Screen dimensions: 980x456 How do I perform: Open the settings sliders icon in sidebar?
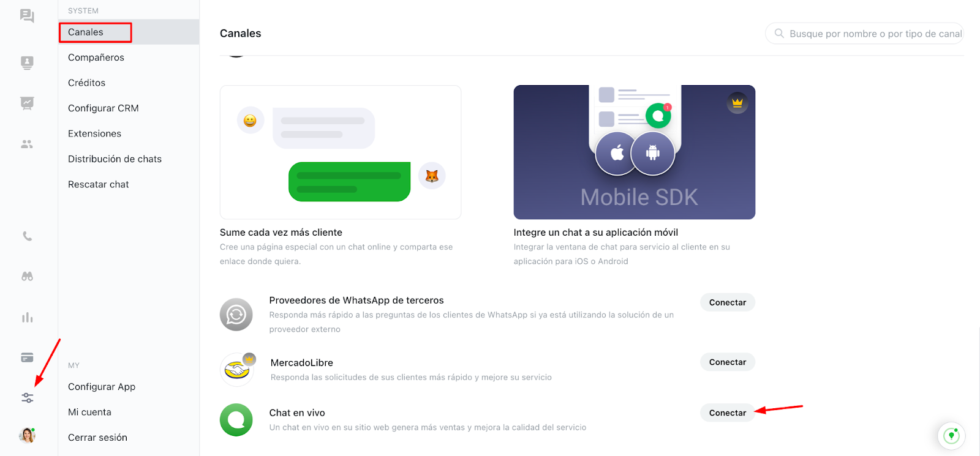[x=27, y=398]
